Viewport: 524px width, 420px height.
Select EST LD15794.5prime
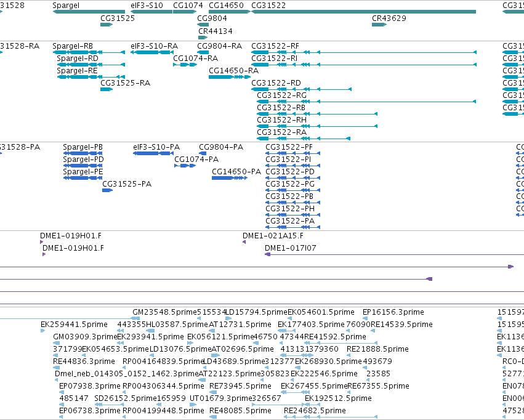pos(257,312)
